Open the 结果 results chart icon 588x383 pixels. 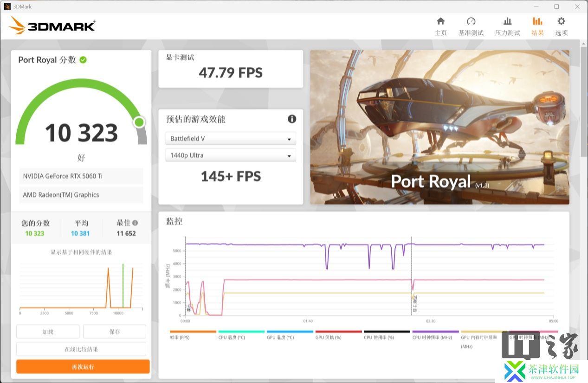(x=537, y=21)
